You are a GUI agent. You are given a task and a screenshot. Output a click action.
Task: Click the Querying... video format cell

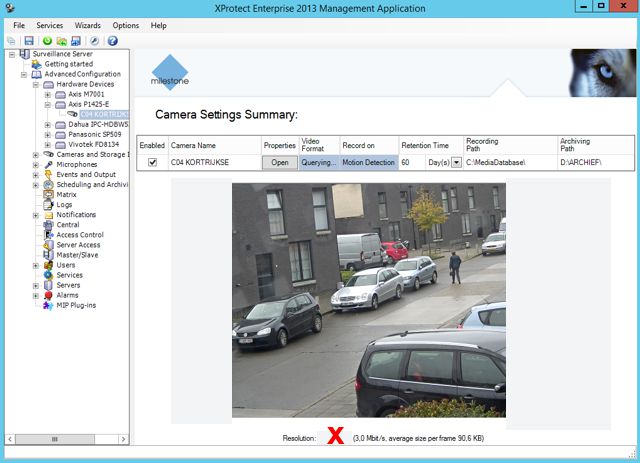click(x=319, y=162)
